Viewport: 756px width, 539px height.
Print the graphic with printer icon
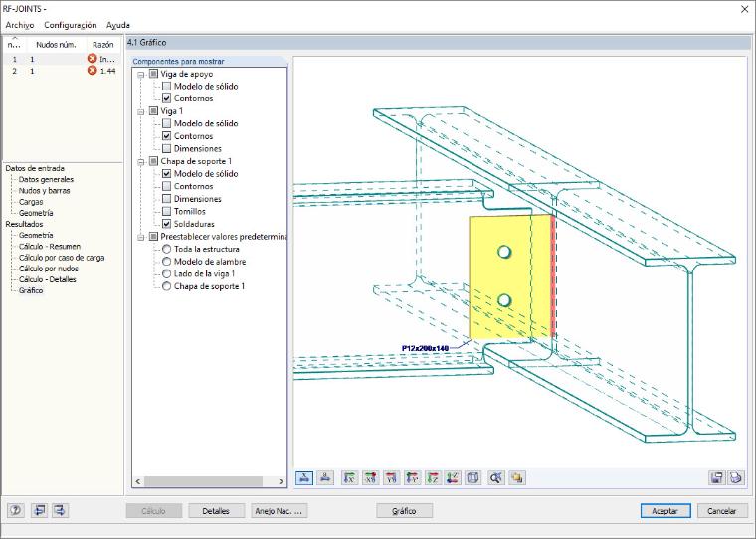[x=736, y=477]
